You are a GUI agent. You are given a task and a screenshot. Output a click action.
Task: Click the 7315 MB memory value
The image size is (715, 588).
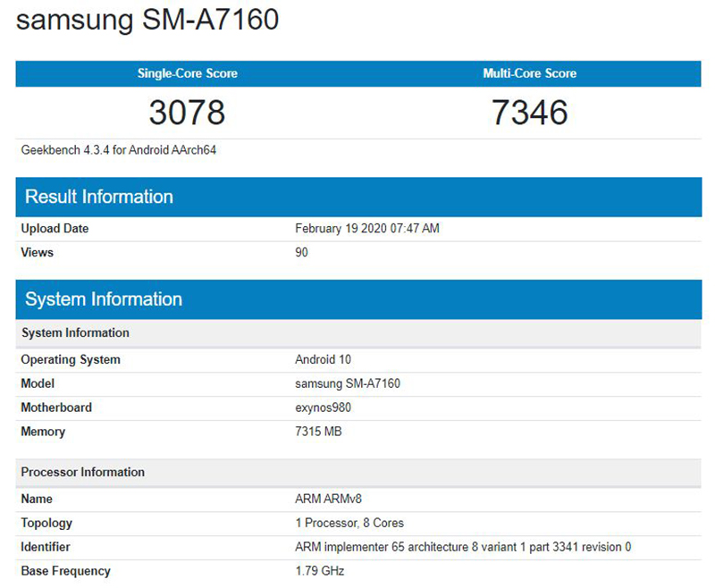pyautogui.click(x=318, y=432)
